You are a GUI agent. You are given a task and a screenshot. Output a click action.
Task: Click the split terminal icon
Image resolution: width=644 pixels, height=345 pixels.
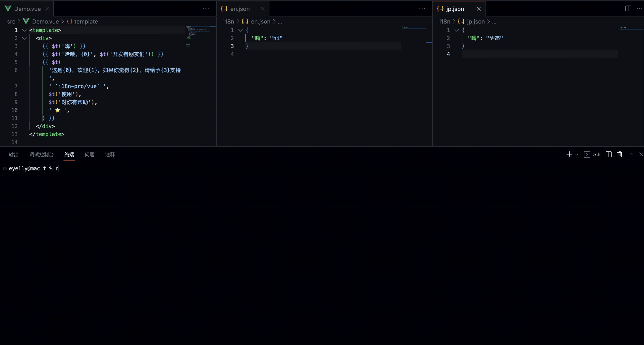[609, 154]
